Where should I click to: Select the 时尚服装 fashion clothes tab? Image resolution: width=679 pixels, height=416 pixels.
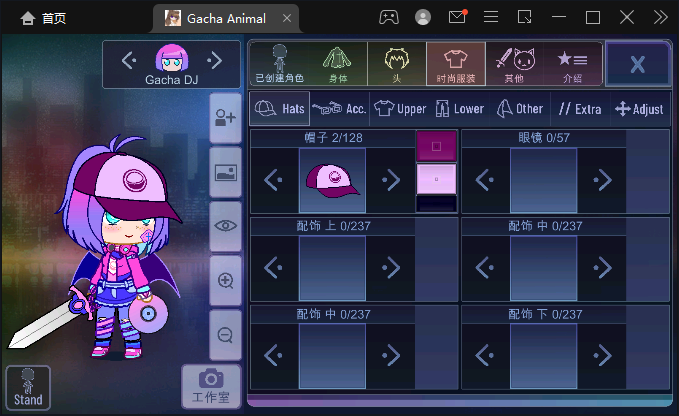pos(456,64)
